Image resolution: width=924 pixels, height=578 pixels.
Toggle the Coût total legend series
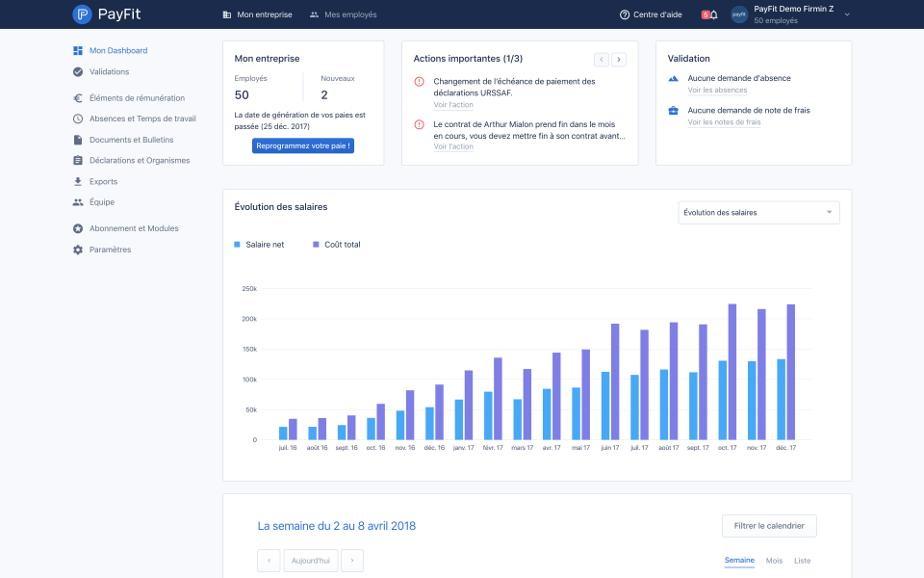[x=337, y=244]
